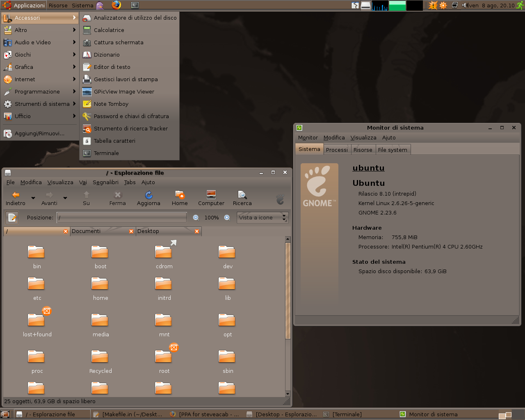
Task: Toggle the text location entry button
Action: tap(12, 217)
